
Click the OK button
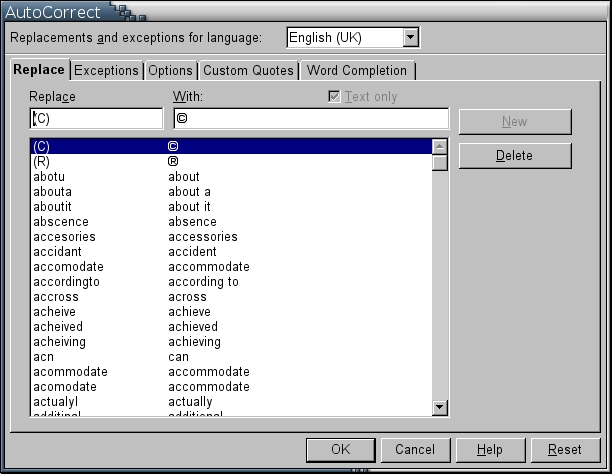coord(340,449)
